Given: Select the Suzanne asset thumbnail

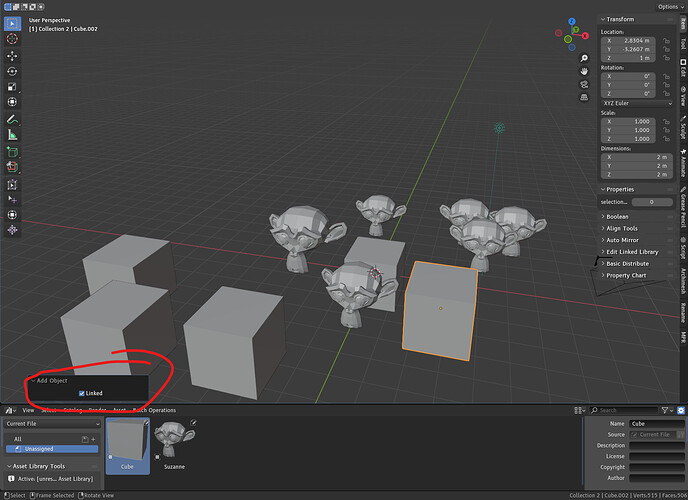Looking at the screenshot, I should pyautogui.click(x=175, y=446).
